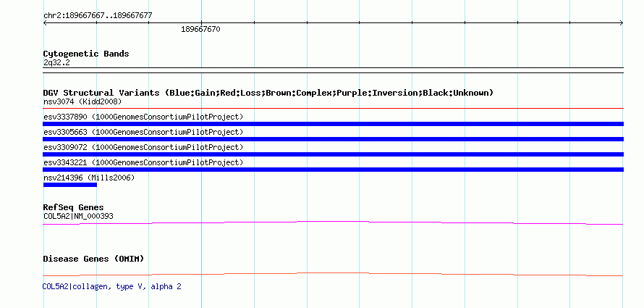644x308 pixels.
Task: Open variant nsv214396 (Mills2006) label
Action: point(89,178)
